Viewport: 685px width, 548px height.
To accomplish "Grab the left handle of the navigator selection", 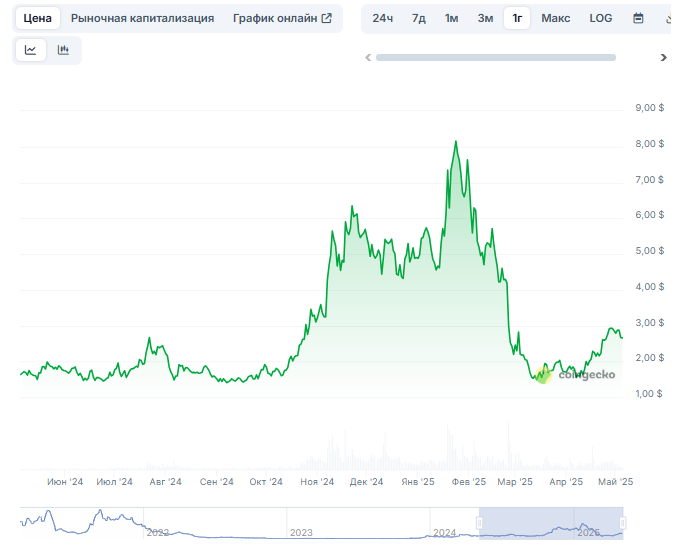I will [x=479, y=523].
